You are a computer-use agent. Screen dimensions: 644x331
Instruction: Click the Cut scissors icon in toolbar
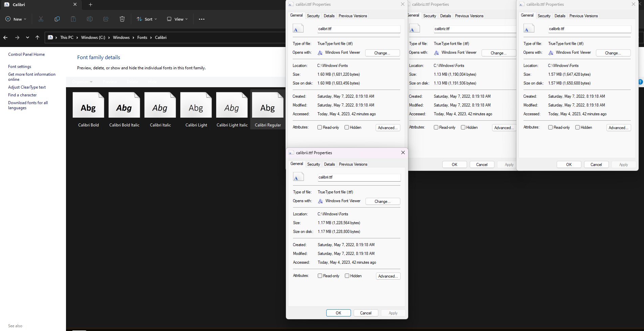pos(41,19)
